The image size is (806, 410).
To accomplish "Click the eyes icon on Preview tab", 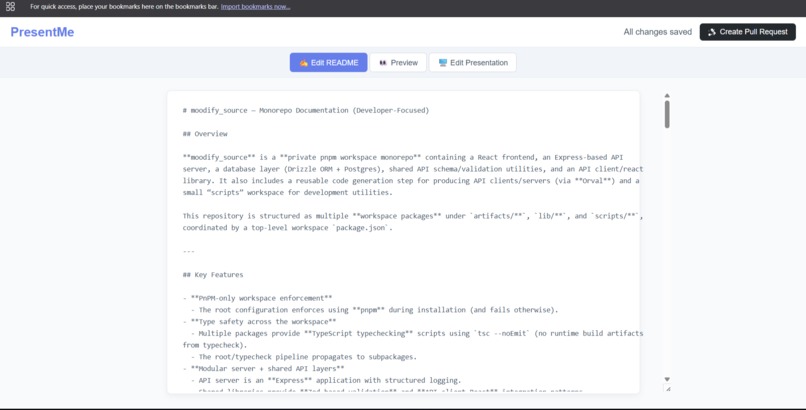I will [383, 63].
